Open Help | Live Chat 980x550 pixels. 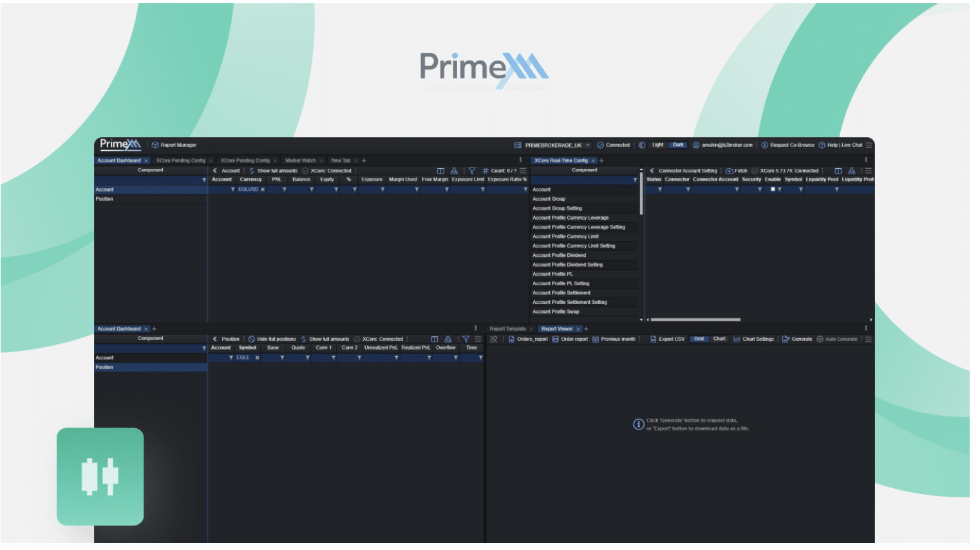840,145
